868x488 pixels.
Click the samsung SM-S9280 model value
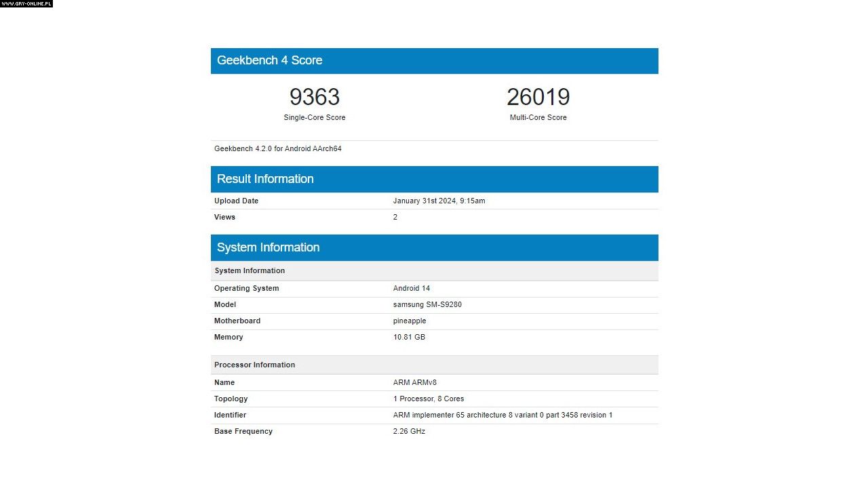click(x=427, y=305)
